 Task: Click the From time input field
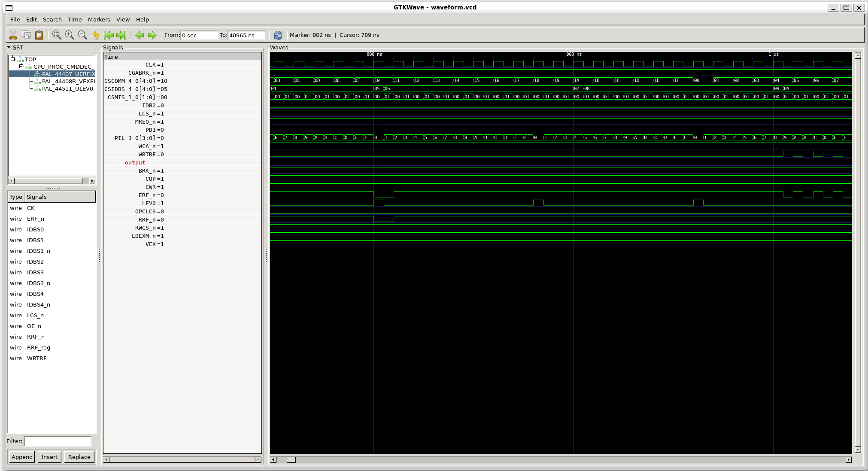(200, 35)
